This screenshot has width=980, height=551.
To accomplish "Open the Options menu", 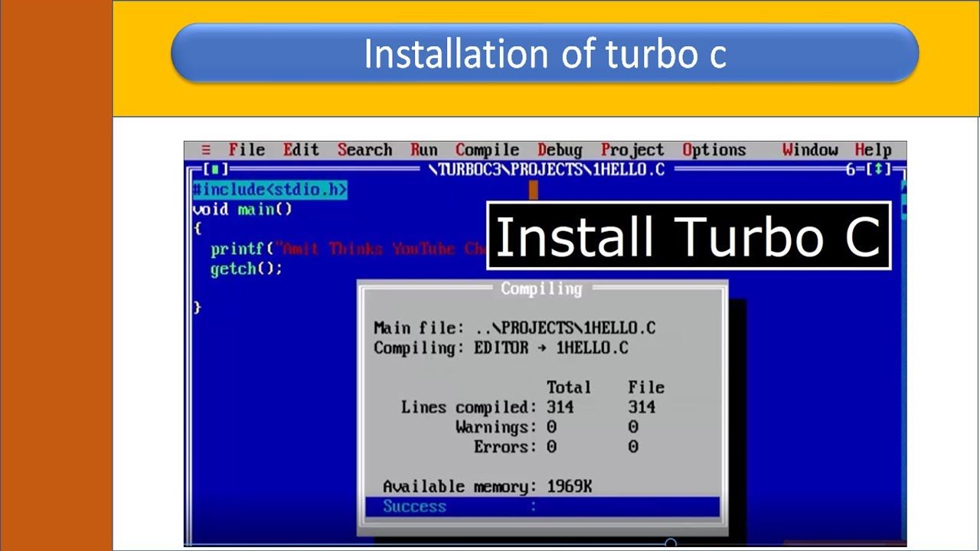I will click(714, 150).
